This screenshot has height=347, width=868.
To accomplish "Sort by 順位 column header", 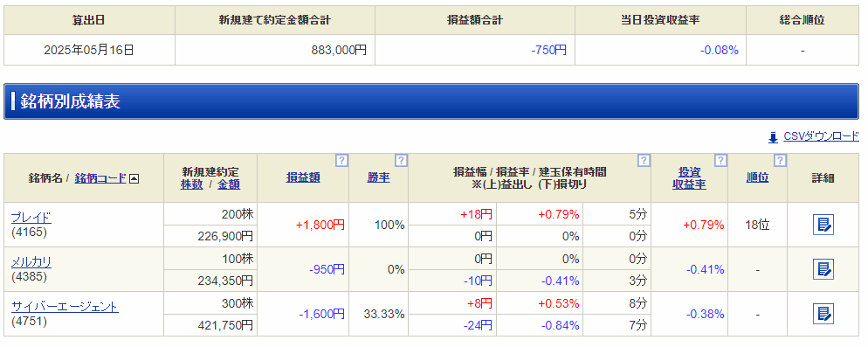I will click(x=757, y=178).
